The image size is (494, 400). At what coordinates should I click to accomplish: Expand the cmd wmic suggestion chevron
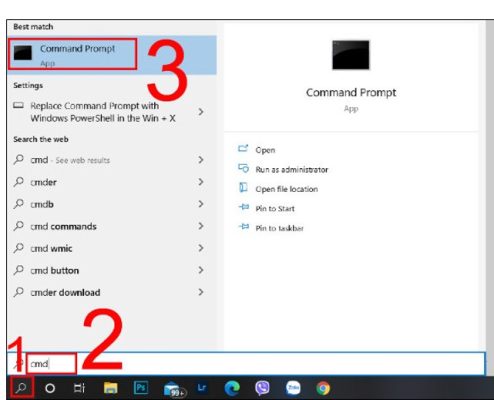pos(201,248)
